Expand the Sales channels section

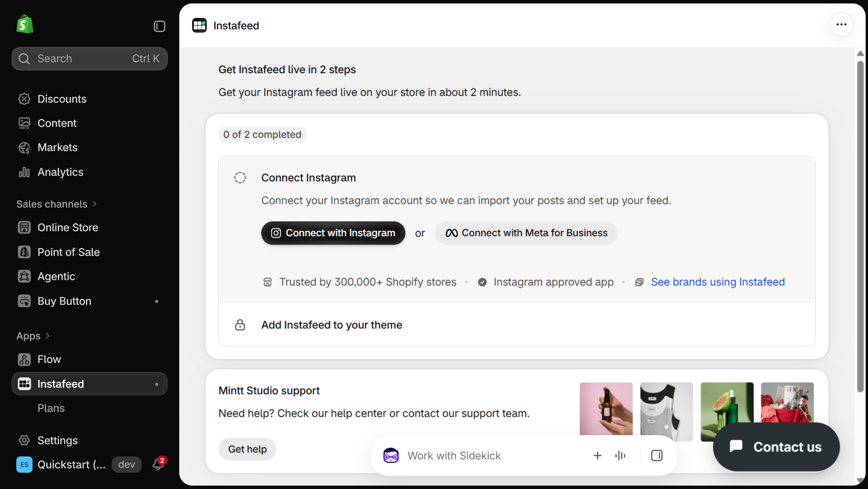[x=56, y=204]
